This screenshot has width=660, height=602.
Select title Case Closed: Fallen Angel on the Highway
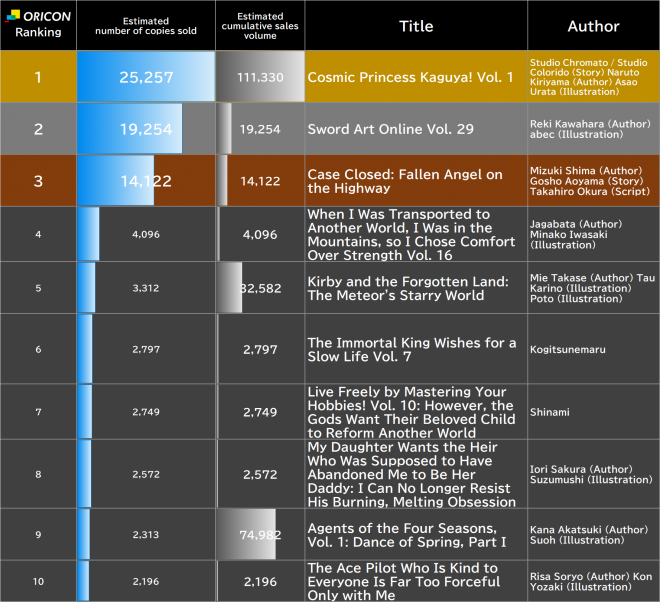pyautogui.click(x=405, y=181)
